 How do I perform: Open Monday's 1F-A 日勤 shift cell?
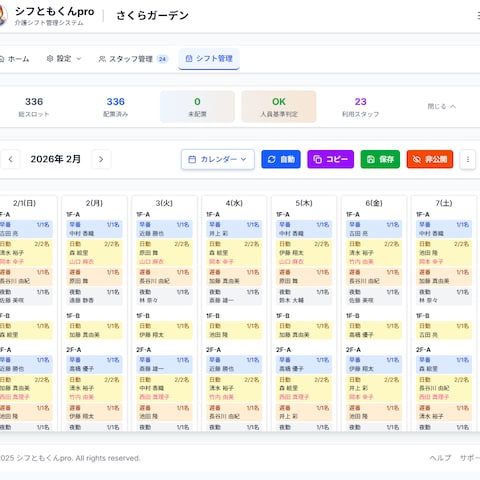(94, 253)
